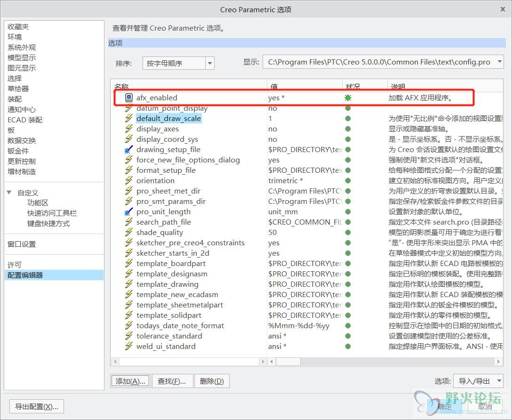Click the value 'trimetric *' for orientation
This screenshot has height=420, width=512.
tap(286, 181)
